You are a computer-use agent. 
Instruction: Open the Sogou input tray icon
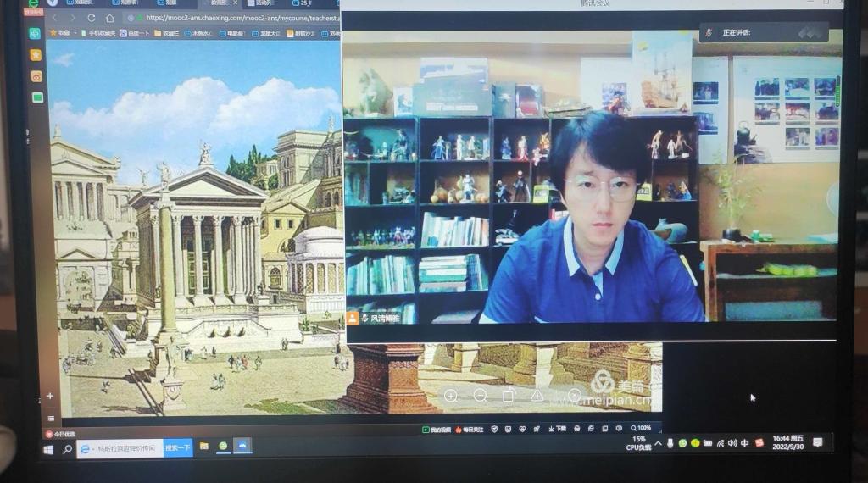(x=759, y=442)
